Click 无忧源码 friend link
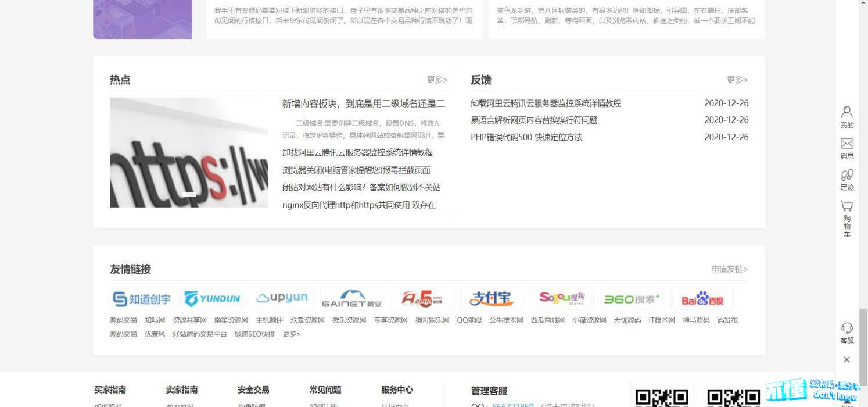Screen dimensions: 868x407 point(627,320)
